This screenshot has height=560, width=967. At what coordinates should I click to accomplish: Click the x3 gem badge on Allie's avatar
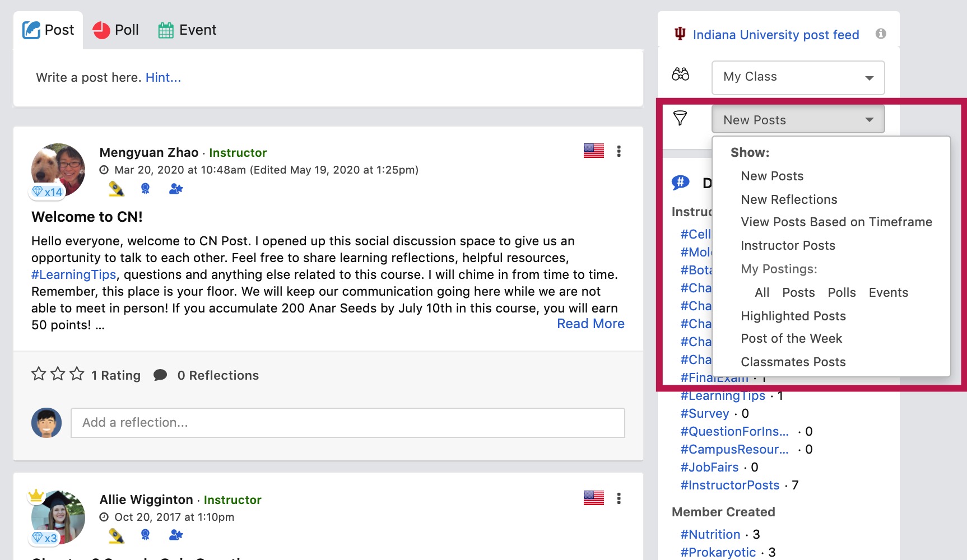(x=45, y=538)
